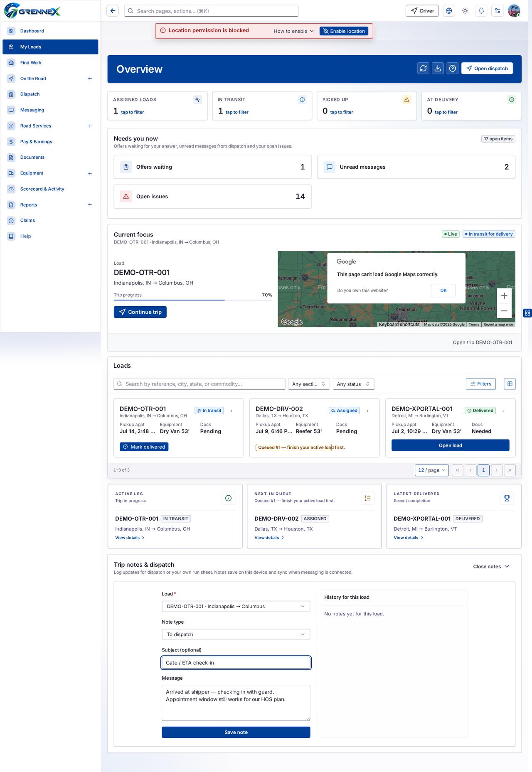Go to Dashboard in the sidebar
Screen dimensions: 532x772
pyautogui.click(x=50, y=31)
